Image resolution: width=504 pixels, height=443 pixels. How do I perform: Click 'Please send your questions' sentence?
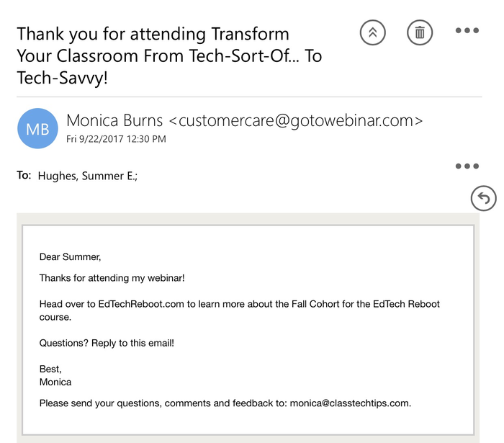[x=163, y=403]
